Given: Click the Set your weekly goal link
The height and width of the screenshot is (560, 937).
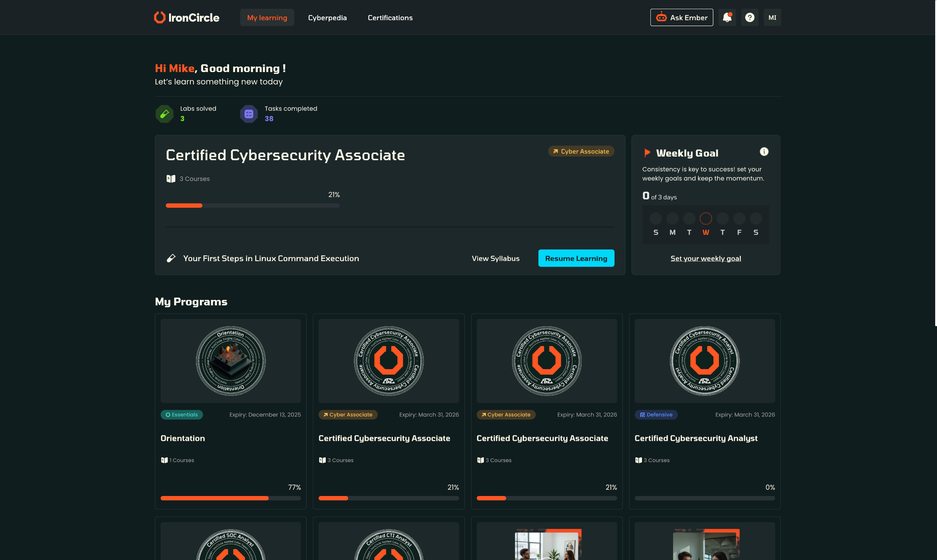Looking at the screenshot, I should point(705,258).
